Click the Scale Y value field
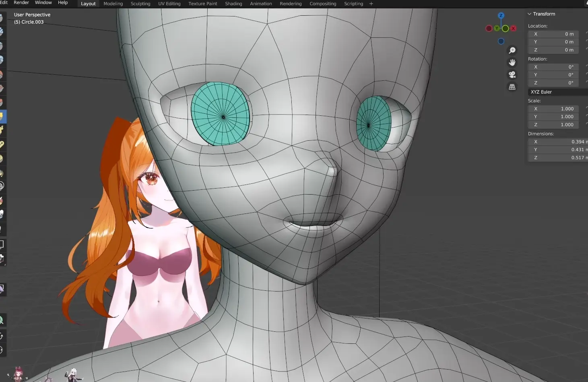This screenshot has height=382, width=588. (553, 117)
